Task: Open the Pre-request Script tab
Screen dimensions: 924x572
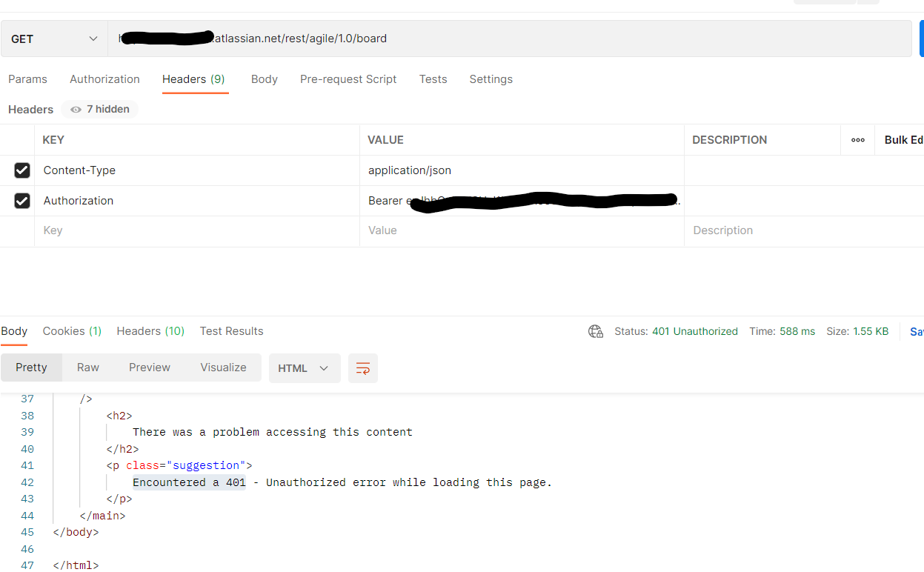Action: click(x=348, y=79)
